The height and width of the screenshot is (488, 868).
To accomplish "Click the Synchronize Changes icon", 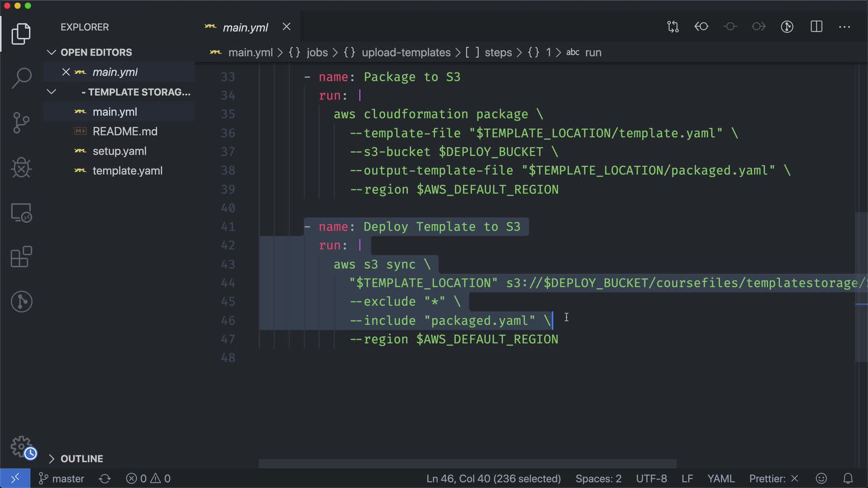I will point(105,479).
